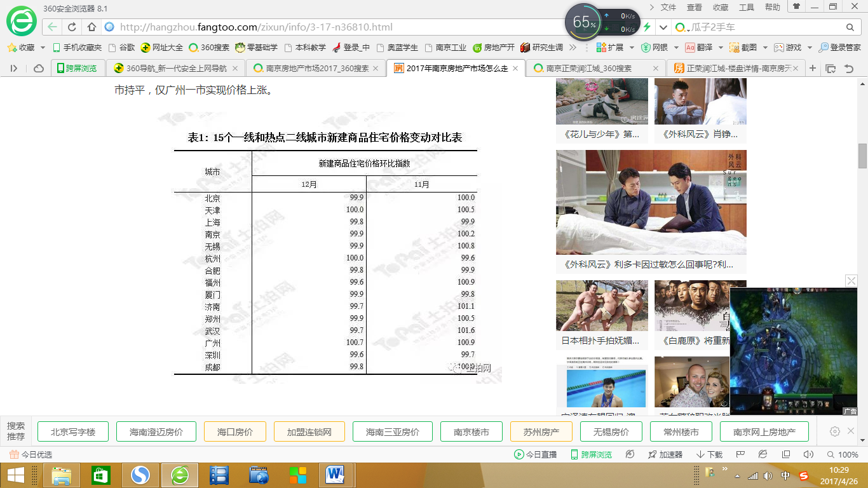
Task: Expand the 扩展 dropdown arrow
Action: click(632, 48)
